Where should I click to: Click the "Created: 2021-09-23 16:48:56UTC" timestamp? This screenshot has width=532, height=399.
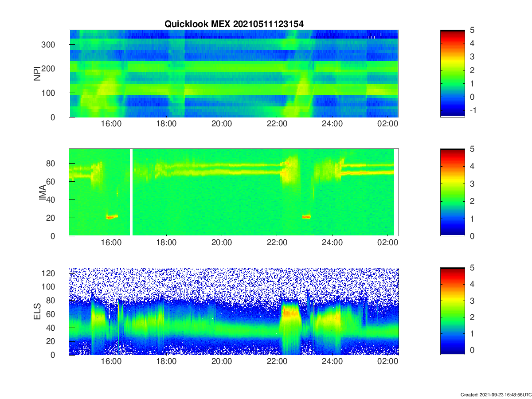click(496, 394)
